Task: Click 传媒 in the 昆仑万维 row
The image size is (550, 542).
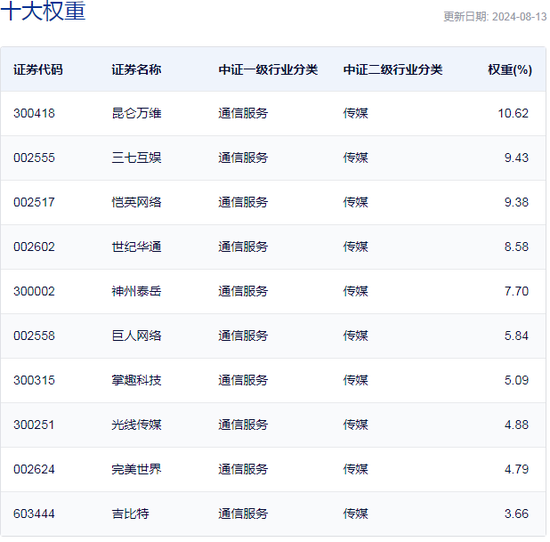Action: pos(356,113)
